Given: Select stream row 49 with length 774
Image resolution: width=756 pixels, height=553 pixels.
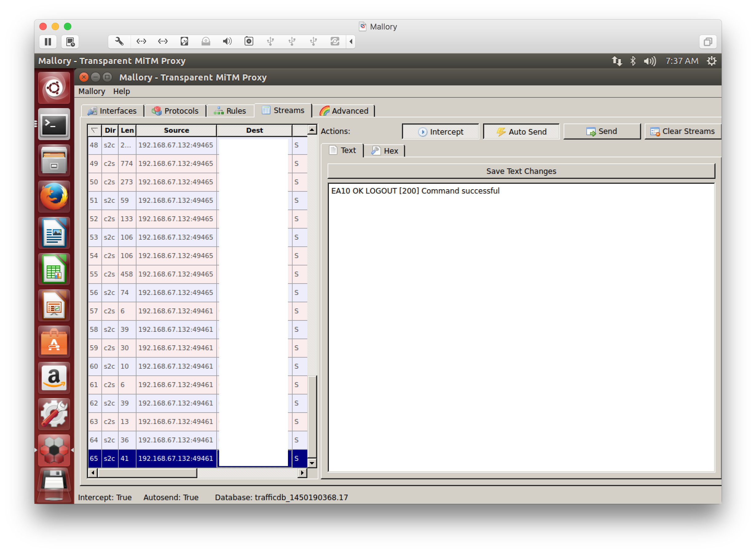Looking at the screenshot, I should coord(198,164).
